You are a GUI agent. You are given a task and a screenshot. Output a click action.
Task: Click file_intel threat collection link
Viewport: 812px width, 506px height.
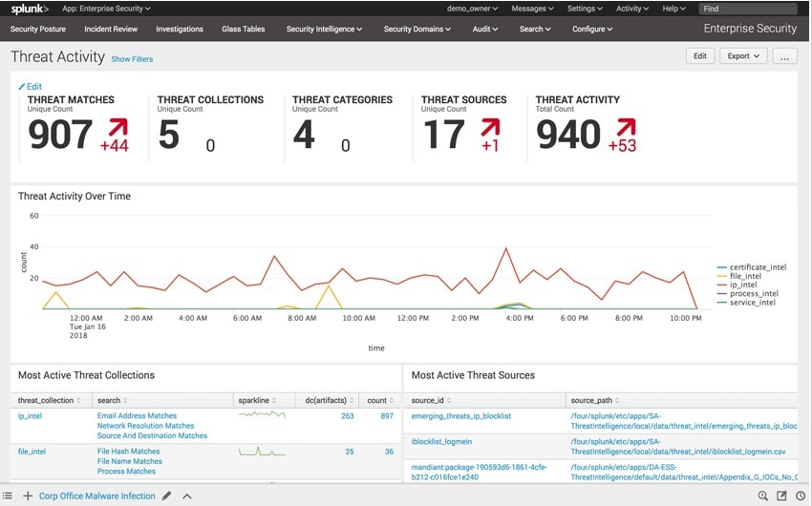tap(32, 452)
